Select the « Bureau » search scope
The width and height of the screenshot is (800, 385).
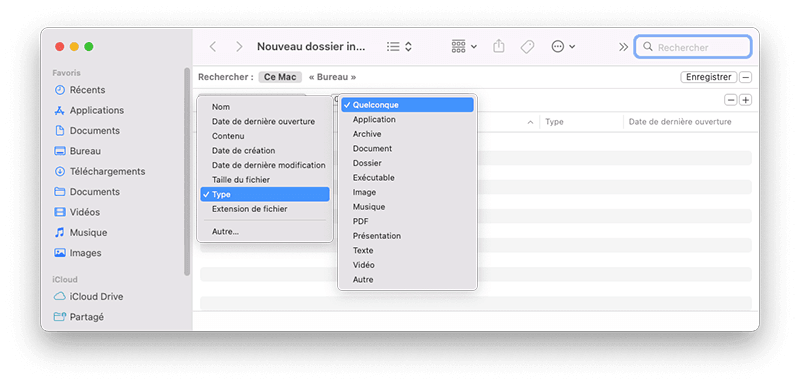click(333, 78)
